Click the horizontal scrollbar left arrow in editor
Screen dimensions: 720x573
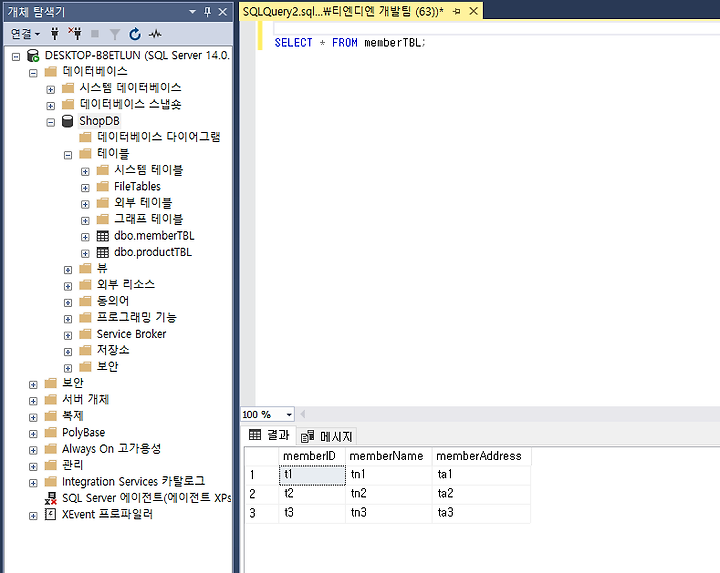[x=303, y=415]
